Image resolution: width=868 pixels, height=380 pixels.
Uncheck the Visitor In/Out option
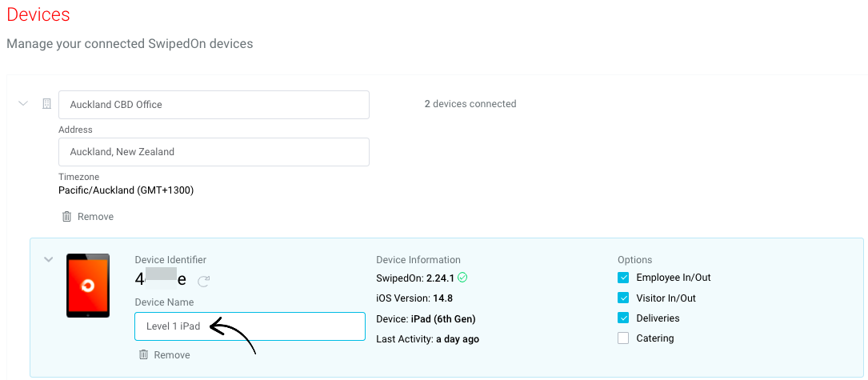(x=623, y=298)
